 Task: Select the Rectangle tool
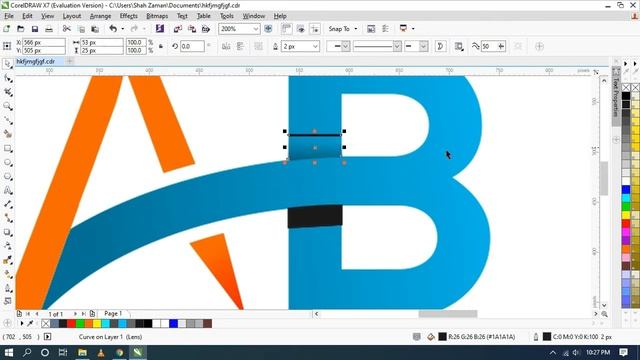[7, 148]
